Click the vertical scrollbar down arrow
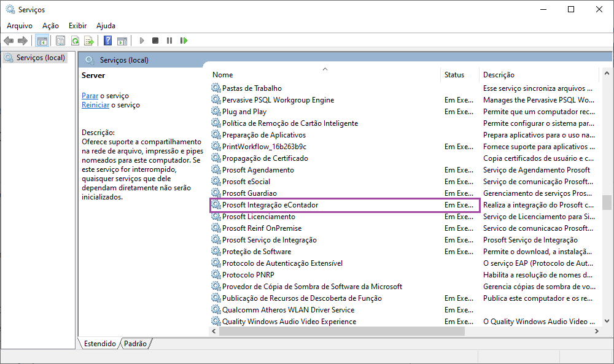 [x=607, y=321]
